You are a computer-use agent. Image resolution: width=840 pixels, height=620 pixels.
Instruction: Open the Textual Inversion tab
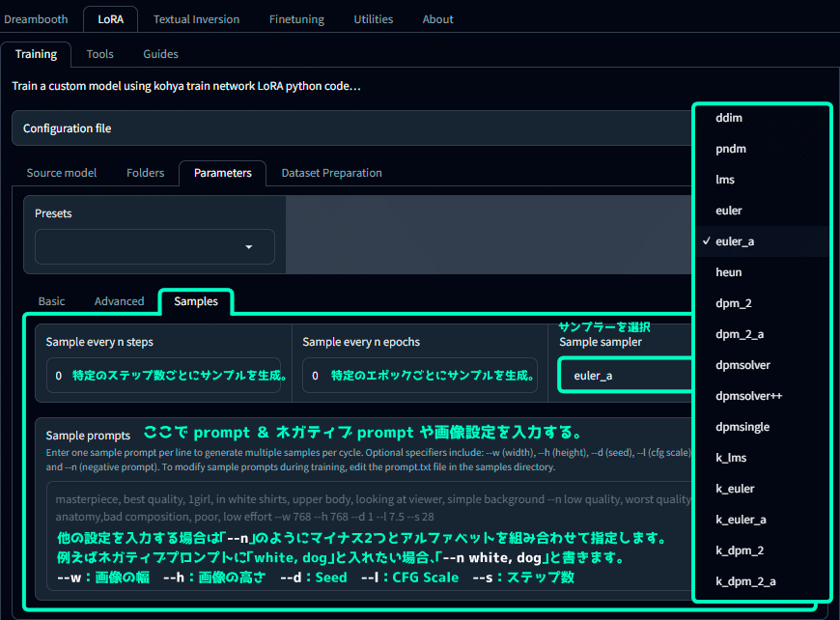(196, 19)
